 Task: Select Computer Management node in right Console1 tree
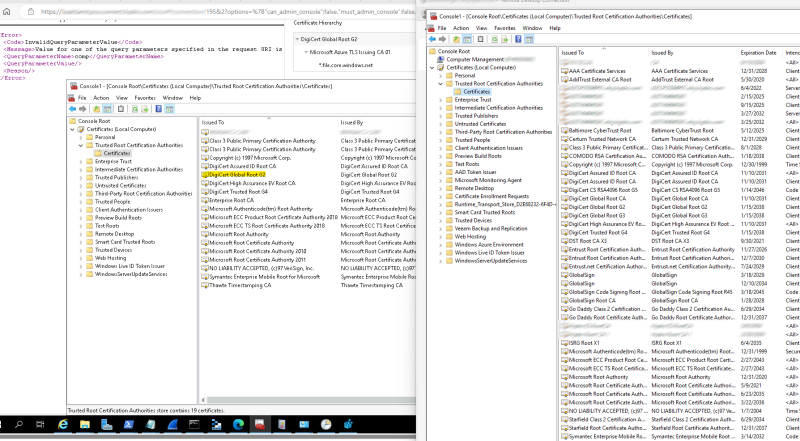coord(475,59)
